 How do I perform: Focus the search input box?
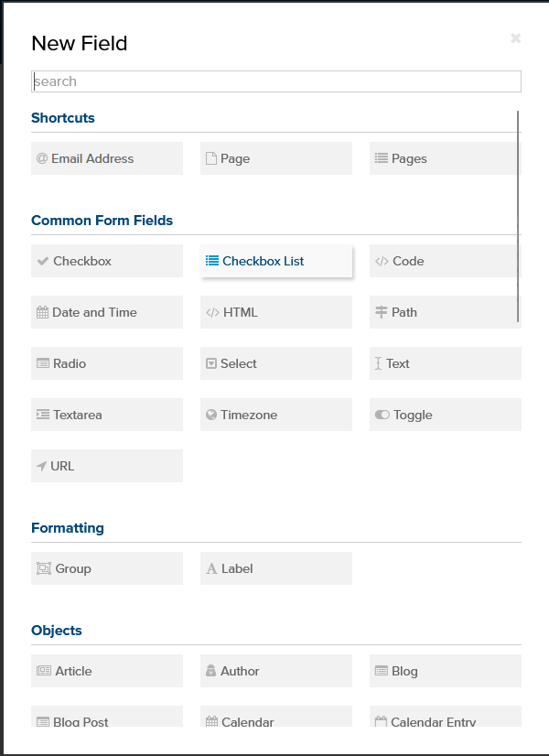[276, 81]
